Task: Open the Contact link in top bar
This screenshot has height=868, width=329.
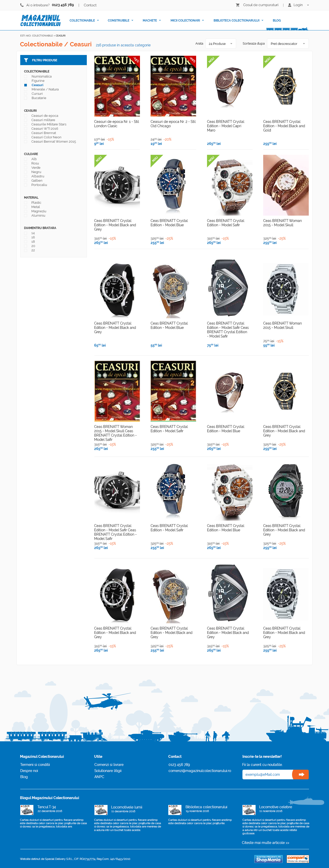Action: [90, 5]
